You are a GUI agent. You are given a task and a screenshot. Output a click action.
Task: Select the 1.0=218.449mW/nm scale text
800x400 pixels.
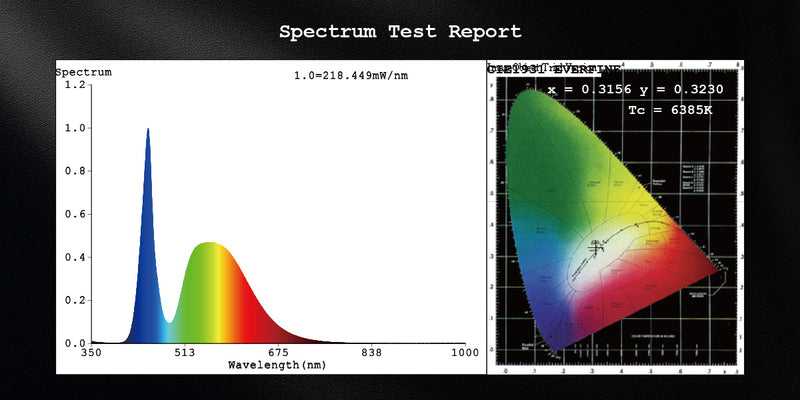pos(350,76)
